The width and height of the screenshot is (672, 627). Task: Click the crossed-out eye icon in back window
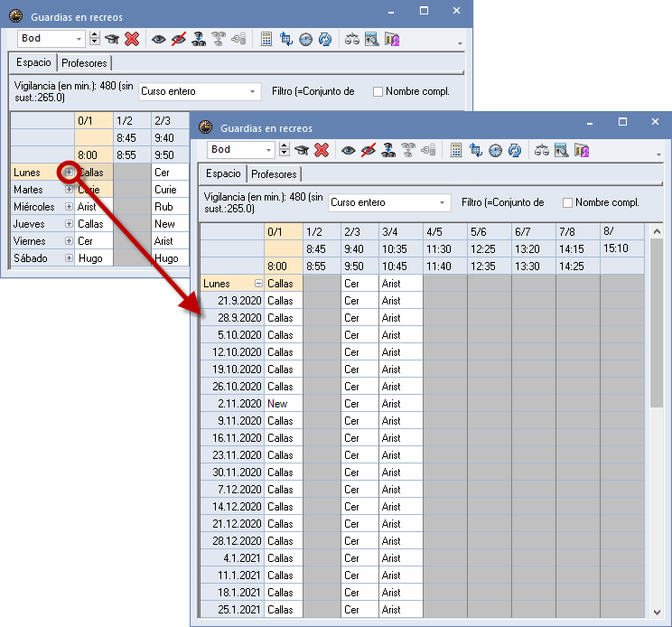[178, 40]
